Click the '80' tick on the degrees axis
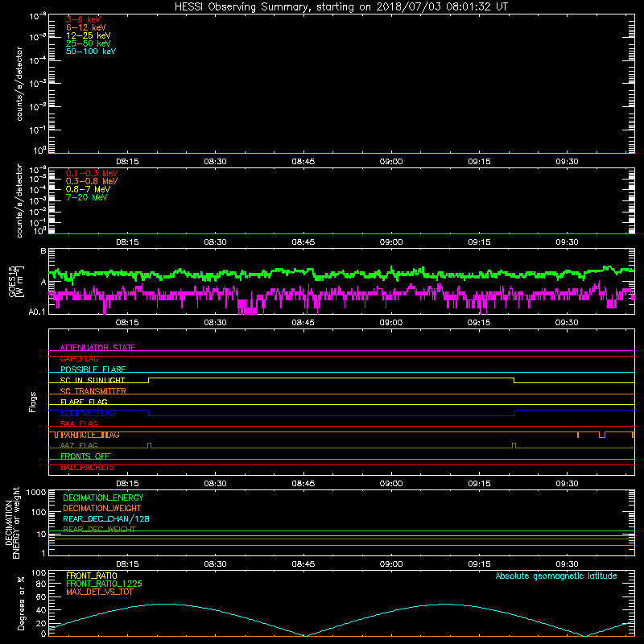 tap(42, 584)
